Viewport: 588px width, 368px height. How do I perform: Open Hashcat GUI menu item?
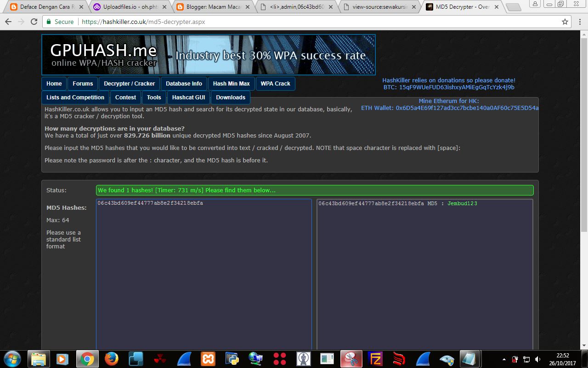[189, 98]
